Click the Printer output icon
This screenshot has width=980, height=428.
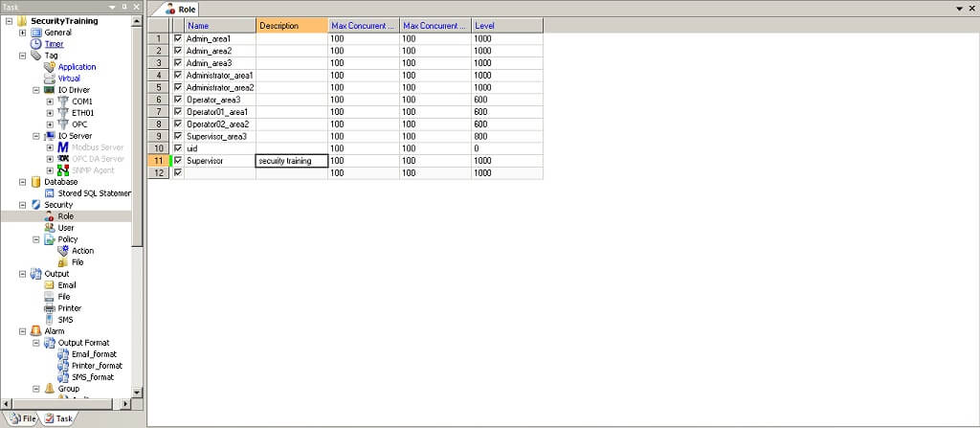click(50, 308)
